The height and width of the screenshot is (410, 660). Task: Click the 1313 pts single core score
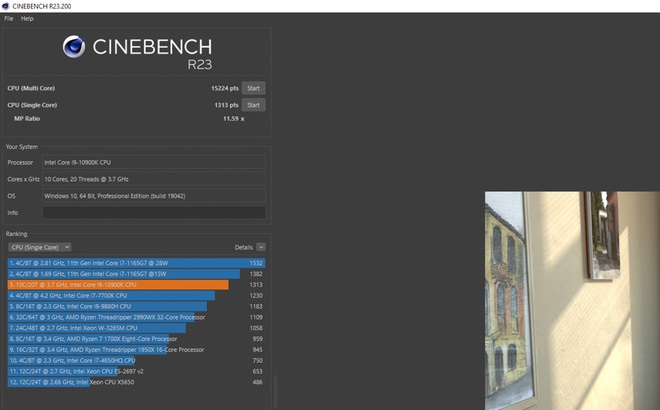pyautogui.click(x=226, y=105)
